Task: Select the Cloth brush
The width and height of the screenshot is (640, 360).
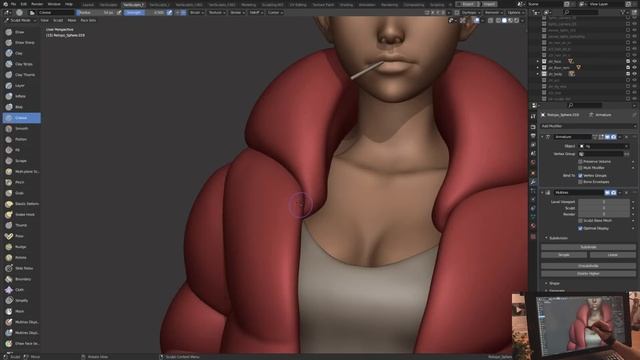Action: pos(21,289)
